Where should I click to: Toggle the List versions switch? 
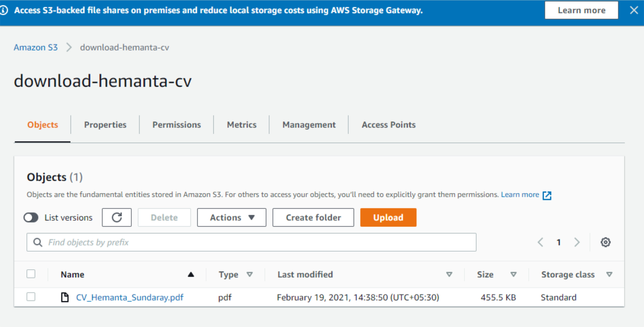[31, 217]
